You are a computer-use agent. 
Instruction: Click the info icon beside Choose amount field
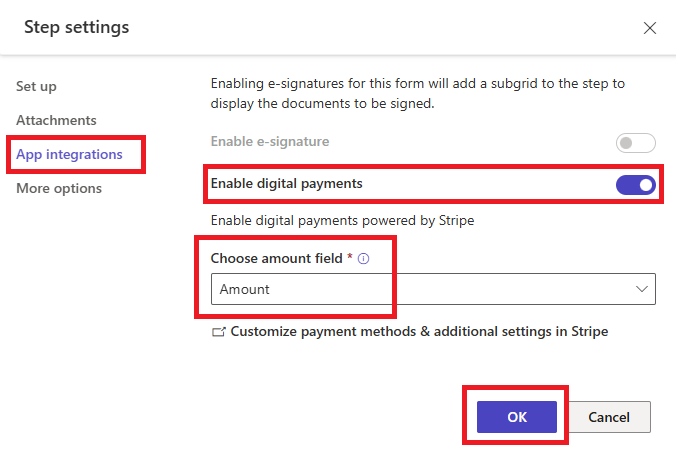363,259
